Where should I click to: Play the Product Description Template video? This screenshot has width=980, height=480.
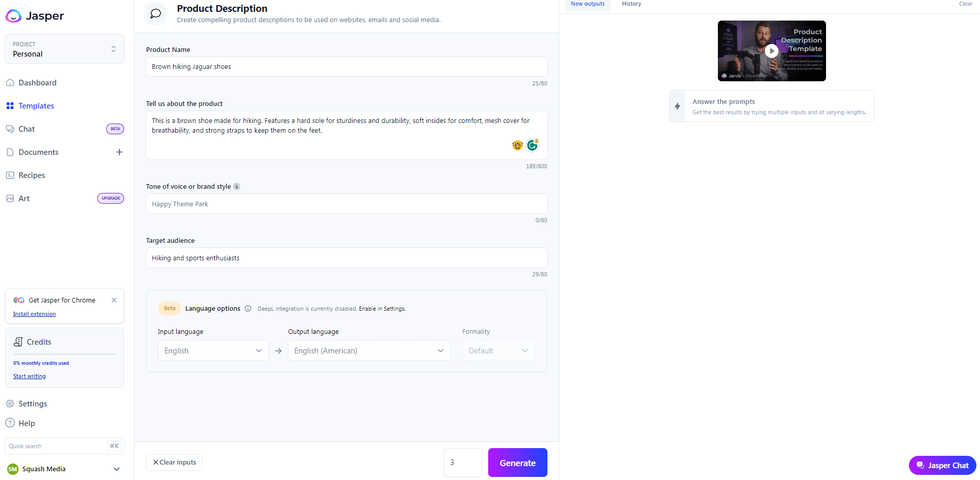click(x=771, y=51)
